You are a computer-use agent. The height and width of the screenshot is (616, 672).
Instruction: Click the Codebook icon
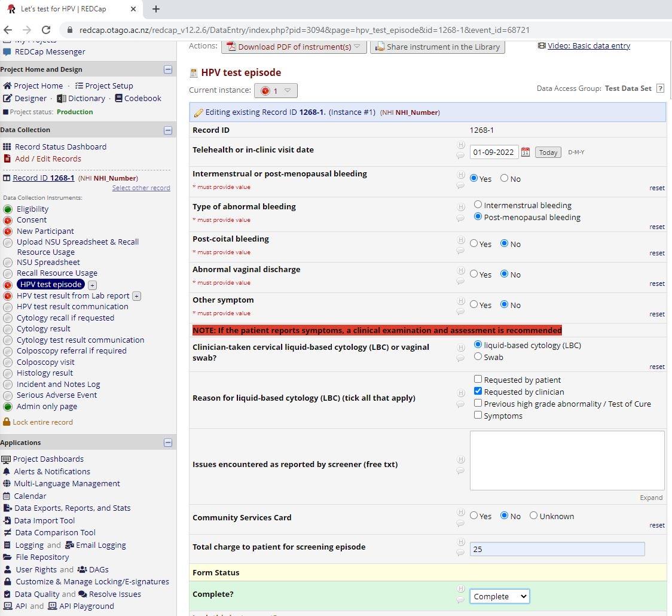119,98
